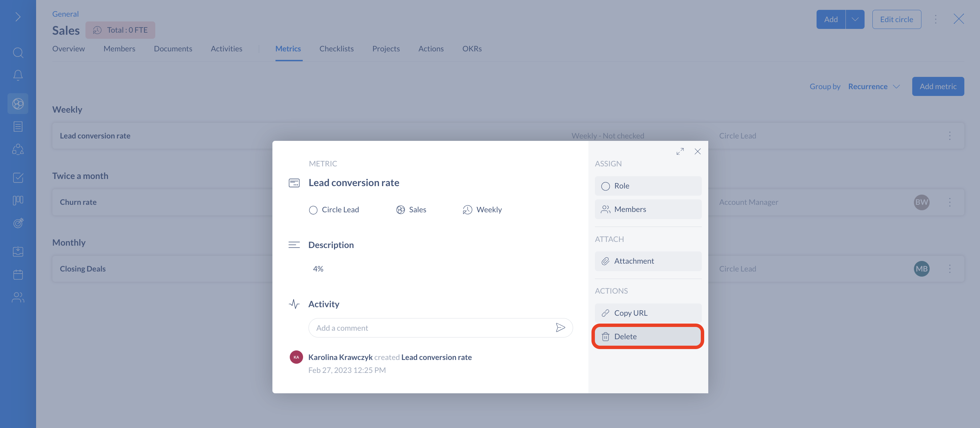Click the Add metric button
The width and height of the screenshot is (980, 428).
click(938, 87)
